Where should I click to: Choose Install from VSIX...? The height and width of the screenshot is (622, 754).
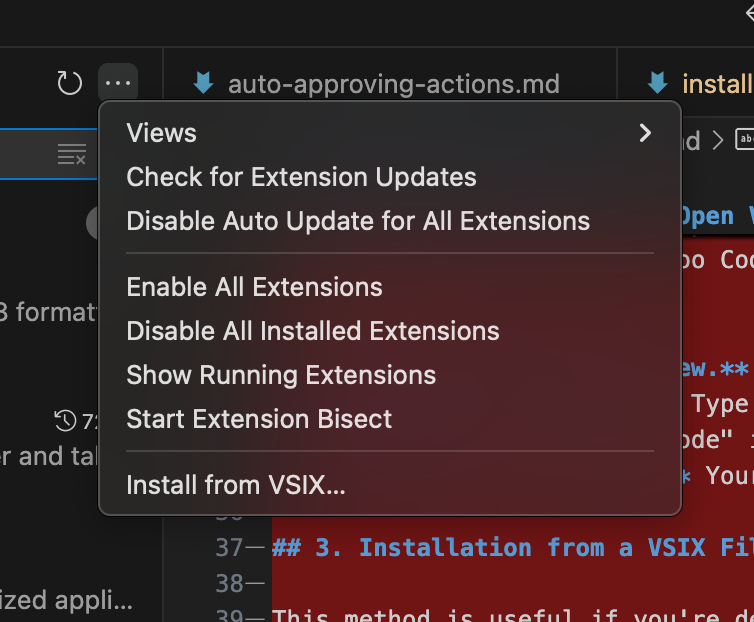(x=236, y=486)
